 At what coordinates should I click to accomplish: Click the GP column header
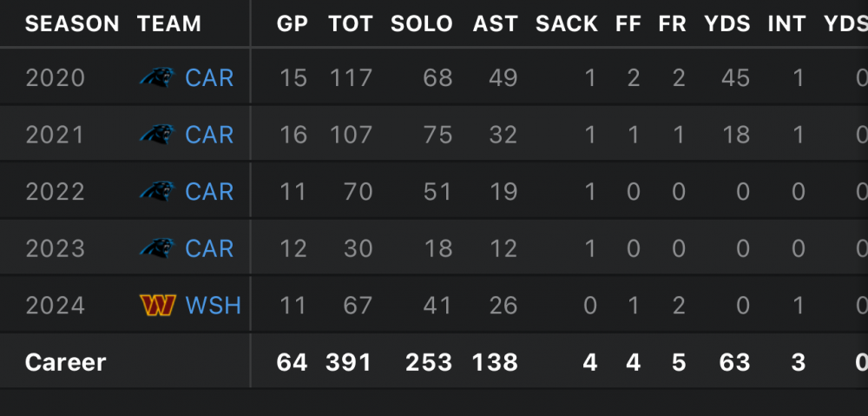point(293,23)
